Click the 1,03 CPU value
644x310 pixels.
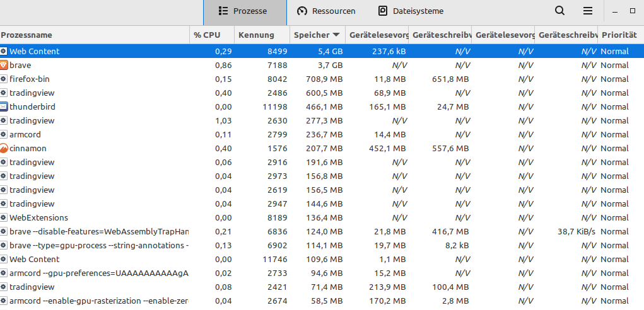223,121
